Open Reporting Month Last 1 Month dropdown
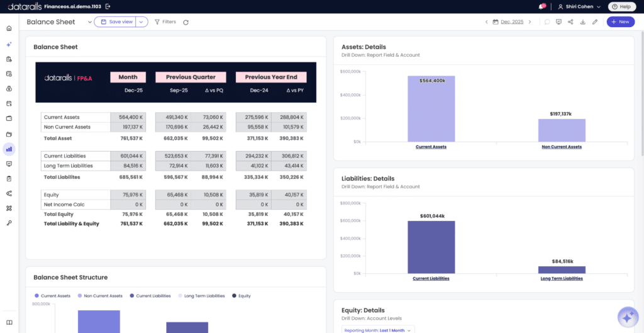644x333 pixels. pyautogui.click(x=378, y=330)
